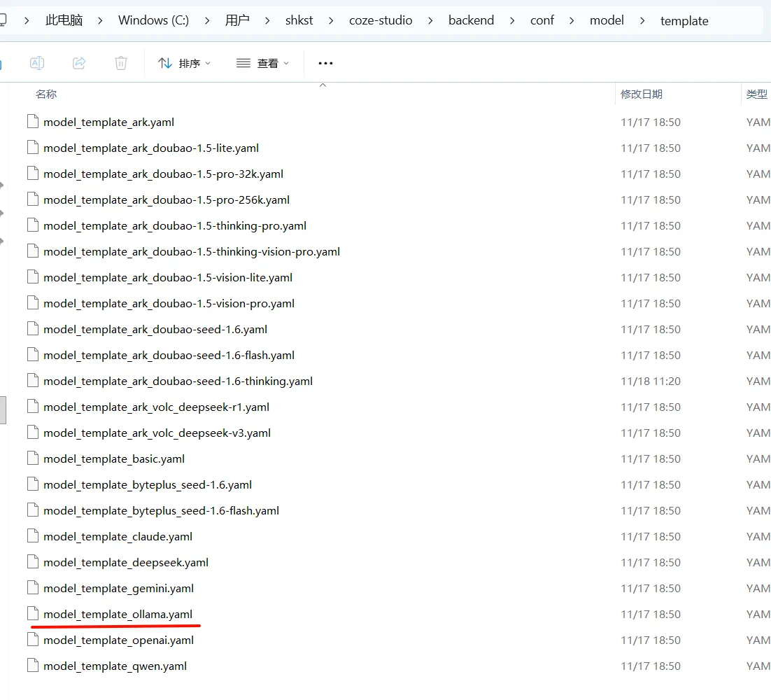The height and width of the screenshot is (700, 771).
Task: Select file model_template_ark_doubao-seed-1.6-flash.yaml
Action: (169, 356)
